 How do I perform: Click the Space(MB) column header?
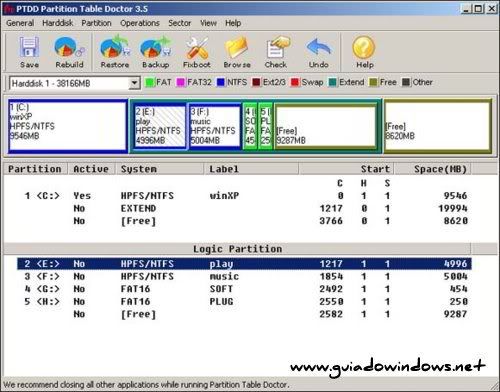pos(433,169)
